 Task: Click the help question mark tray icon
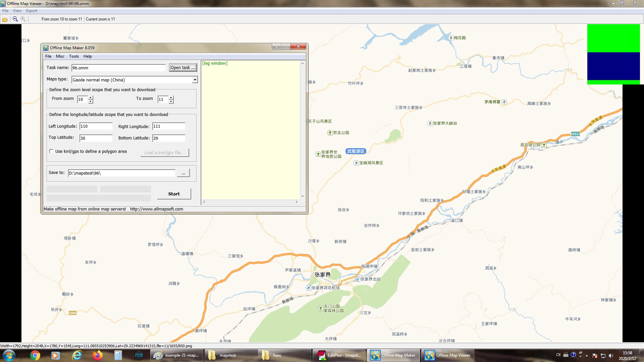[573, 355]
